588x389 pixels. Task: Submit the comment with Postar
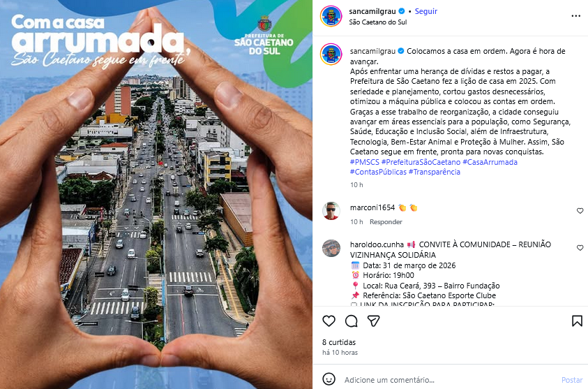571,380
